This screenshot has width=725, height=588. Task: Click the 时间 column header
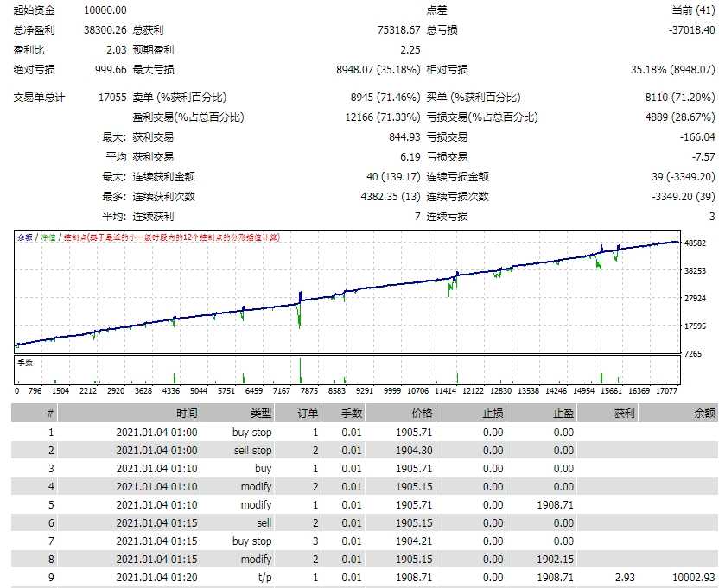pyautogui.click(x=187, y=414)
